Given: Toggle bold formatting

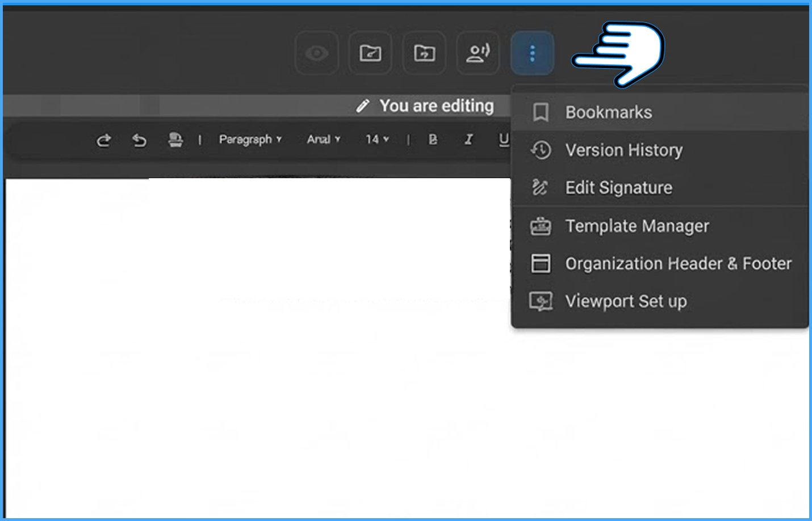Looking at the screenshot, I should click(x=433, y=139).
